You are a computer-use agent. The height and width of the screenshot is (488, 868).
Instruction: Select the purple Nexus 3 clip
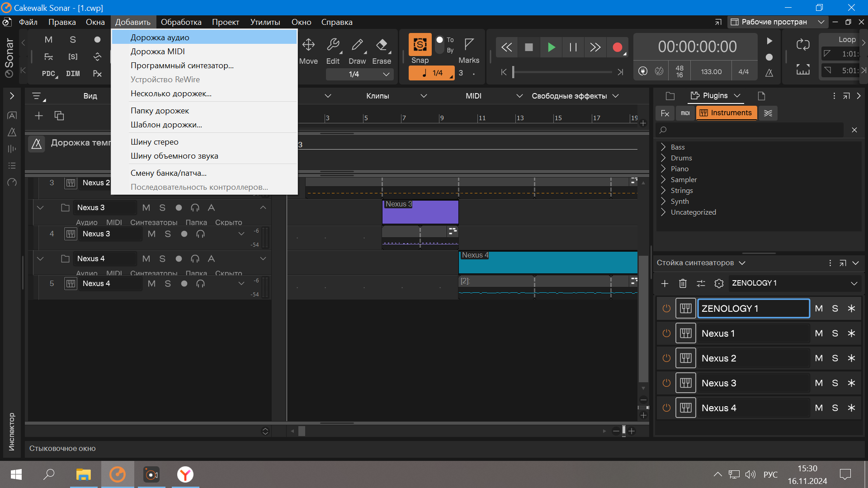tap(420, 212)
